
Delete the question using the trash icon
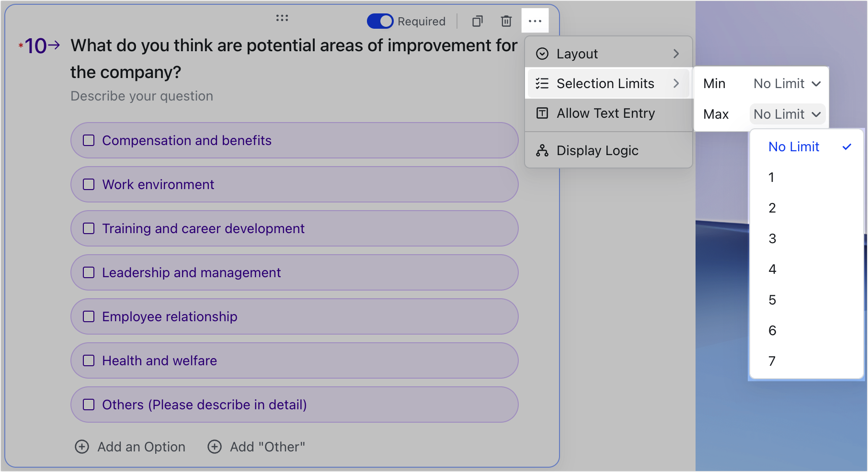(506, 21)
